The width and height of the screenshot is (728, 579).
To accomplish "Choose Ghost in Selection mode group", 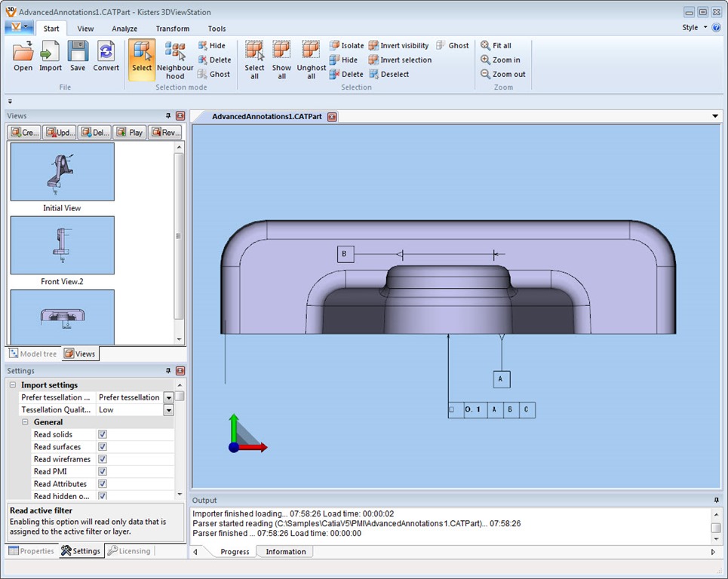I will pos(213,74).
